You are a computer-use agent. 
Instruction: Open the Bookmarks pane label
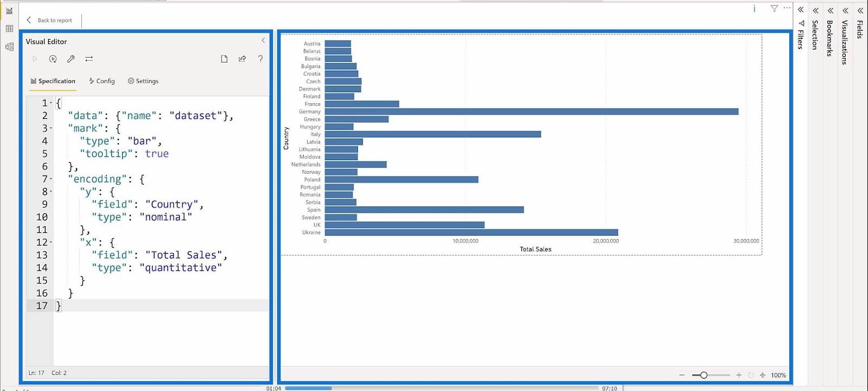[x=829, y=38]
